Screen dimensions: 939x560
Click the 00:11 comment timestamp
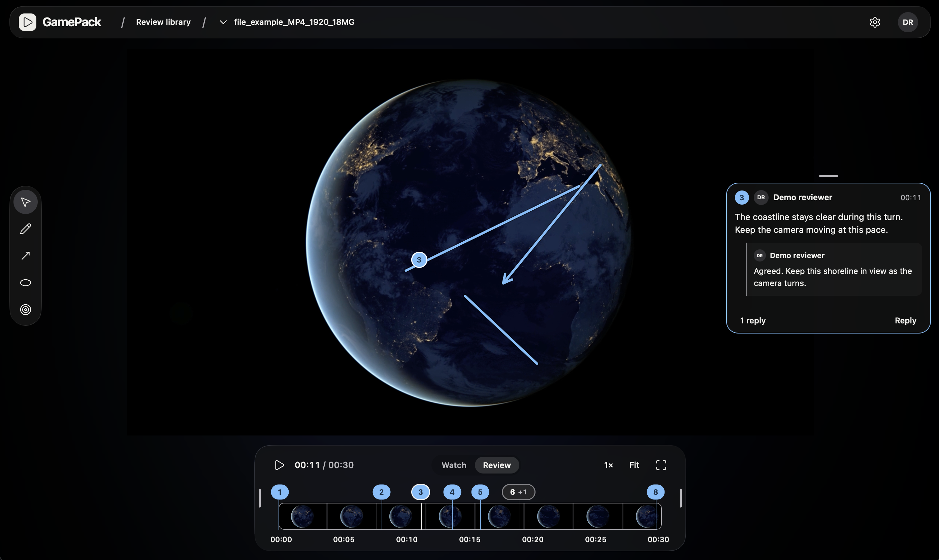(911, 197)
